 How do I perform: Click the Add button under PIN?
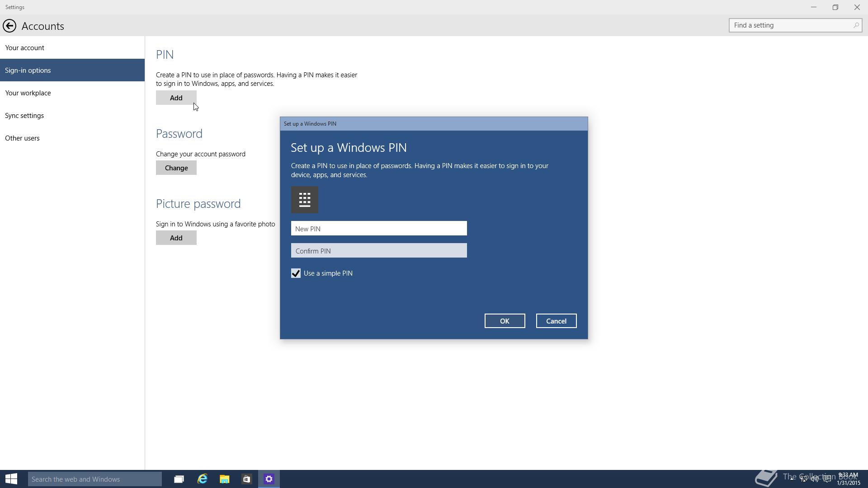[176, 98]
